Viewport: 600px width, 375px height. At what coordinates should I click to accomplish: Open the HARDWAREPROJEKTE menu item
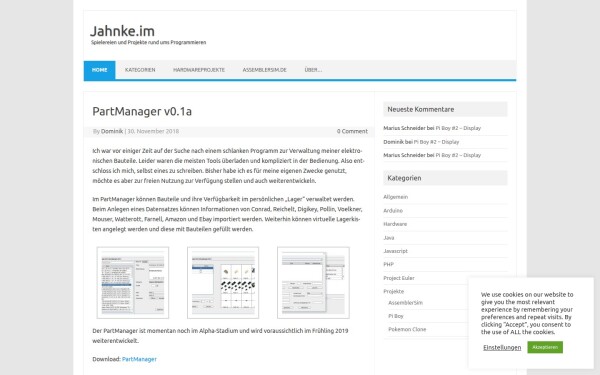[199, 70]
